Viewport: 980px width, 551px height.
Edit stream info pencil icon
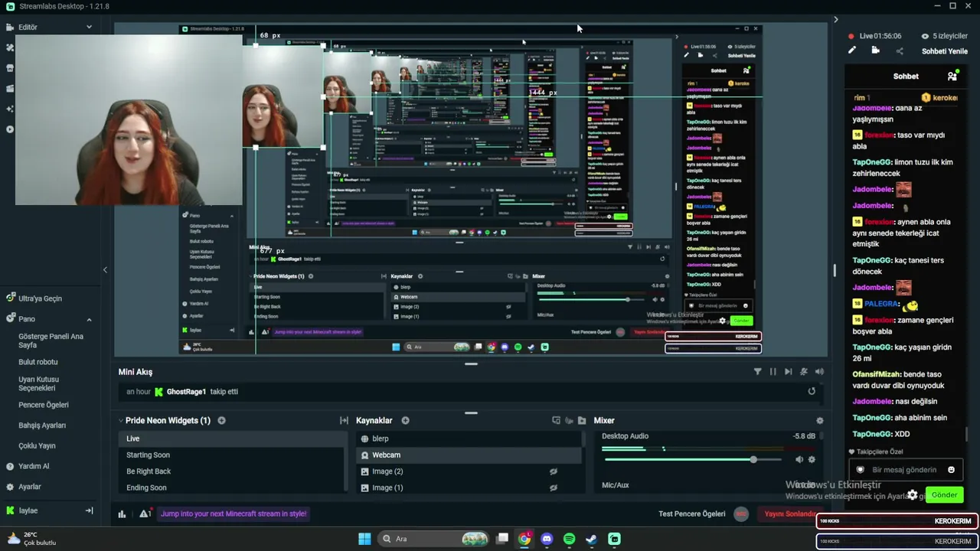click(851, 51)
